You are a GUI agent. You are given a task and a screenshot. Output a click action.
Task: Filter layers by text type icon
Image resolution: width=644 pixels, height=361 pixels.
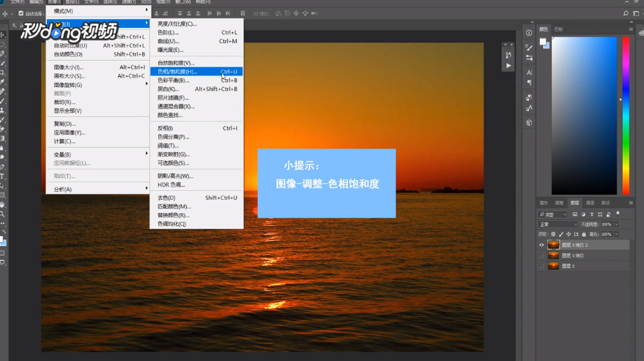click(592, 215)
